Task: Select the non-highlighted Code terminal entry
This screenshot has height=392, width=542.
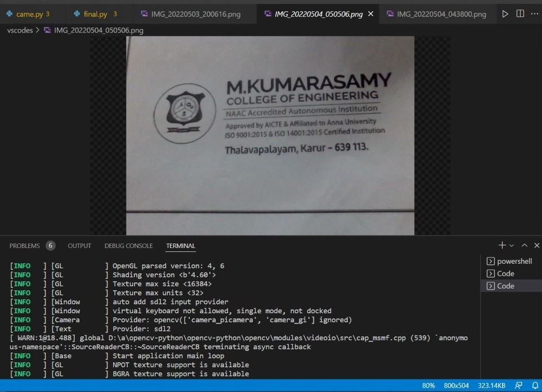Action: (x=511, y=273)
